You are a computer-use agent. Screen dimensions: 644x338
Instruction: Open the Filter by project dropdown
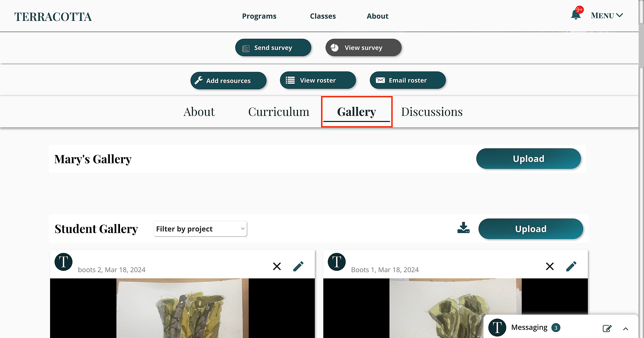pos(200,229)
